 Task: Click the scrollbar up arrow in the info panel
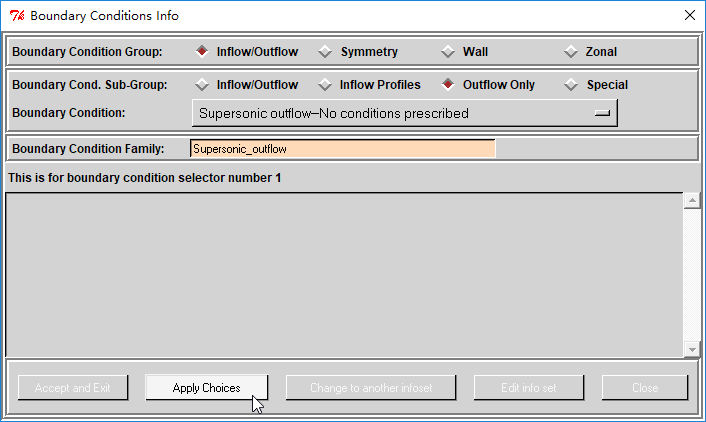(692, 200)
